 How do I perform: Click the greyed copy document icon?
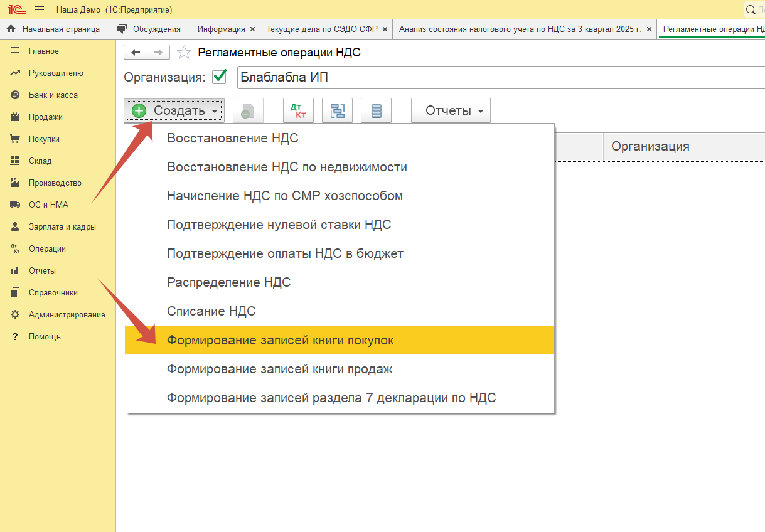(x=248, y=111)
